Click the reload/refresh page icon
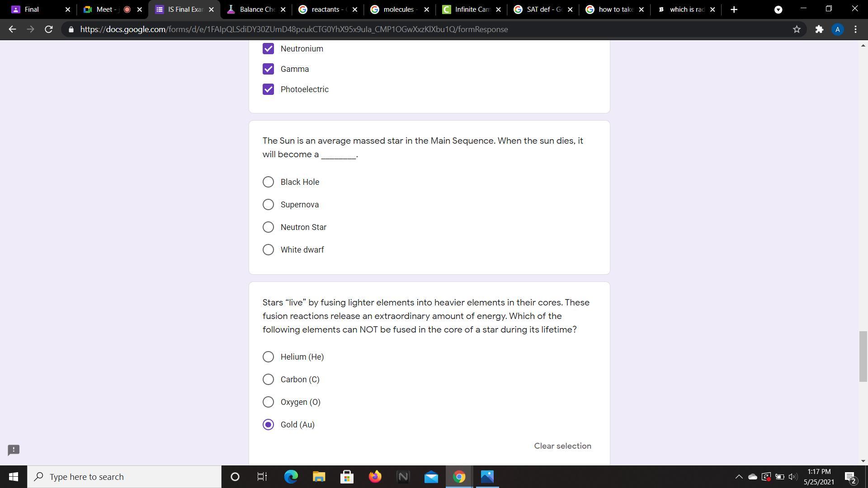 (x=49, y=29)
